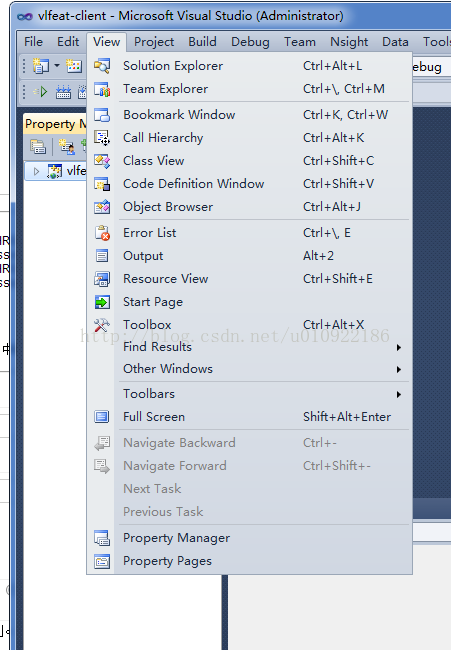Click the Bookmark Window icon
The width and height of the screenshot is (451, 650).
[102, 115]
